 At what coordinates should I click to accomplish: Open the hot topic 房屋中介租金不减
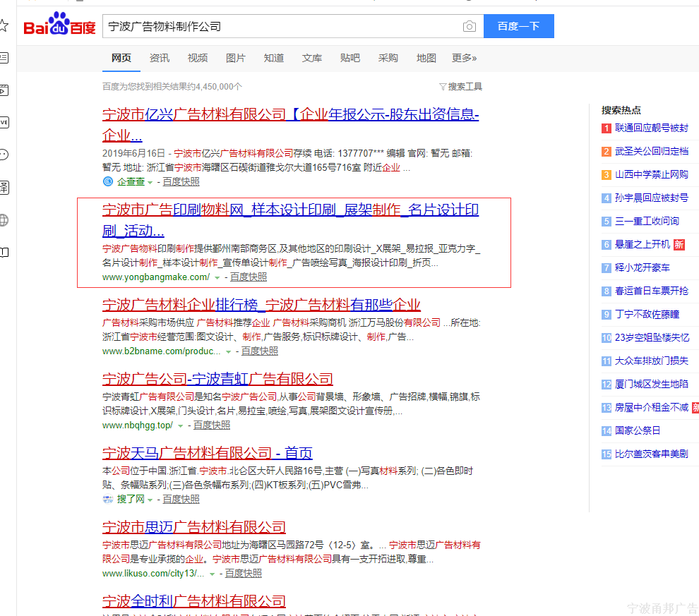coord(652,408)
